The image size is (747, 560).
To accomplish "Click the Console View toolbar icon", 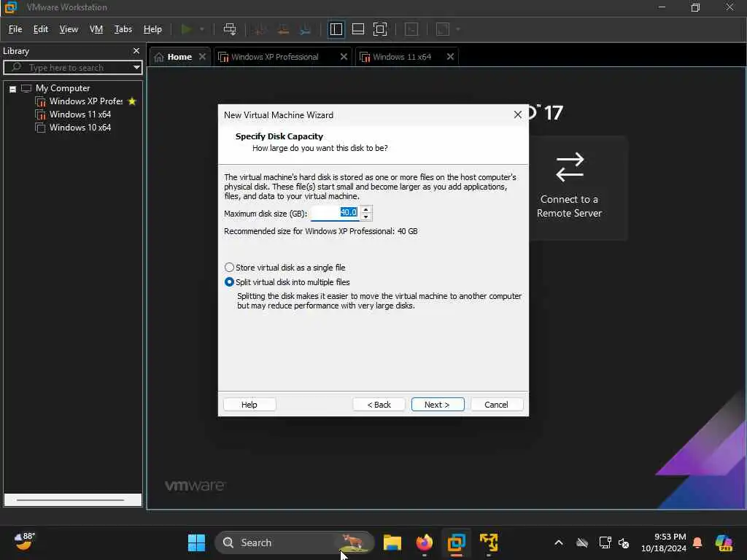I will click(411, 29).
